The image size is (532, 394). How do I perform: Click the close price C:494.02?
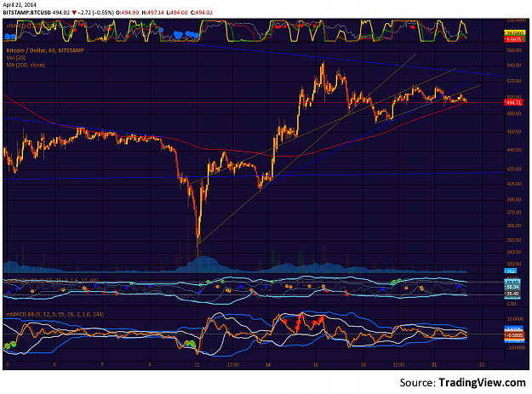click(x=202, y=13)
